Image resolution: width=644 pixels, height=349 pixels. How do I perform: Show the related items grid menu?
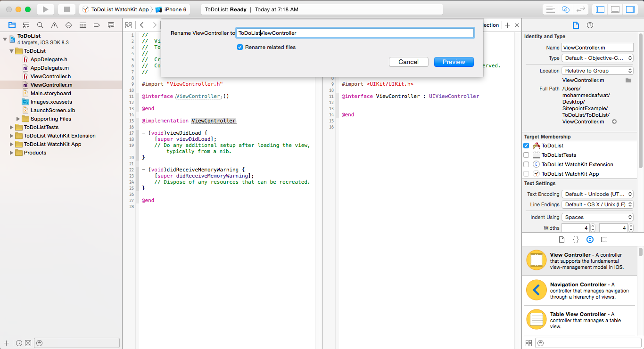128,25
